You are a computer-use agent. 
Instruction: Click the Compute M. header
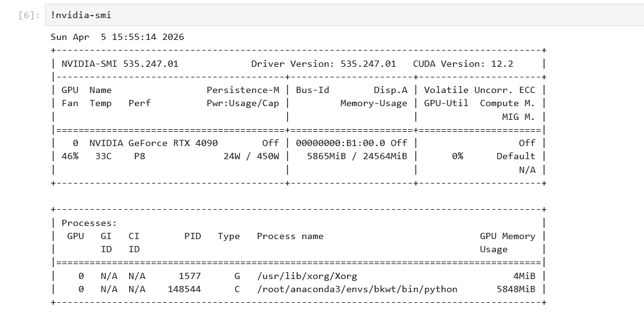coord(507,103)
